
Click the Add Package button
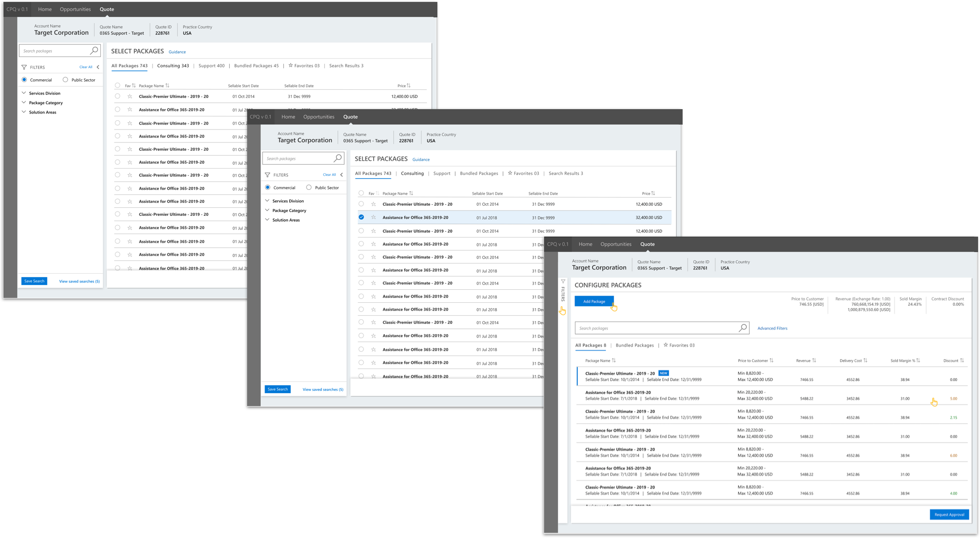tap(594, 301)
